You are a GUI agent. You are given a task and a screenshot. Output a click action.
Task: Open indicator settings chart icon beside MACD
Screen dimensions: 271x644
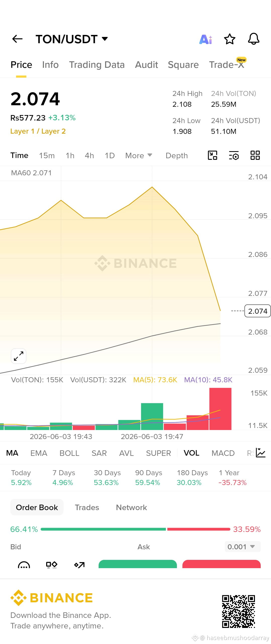260,453
